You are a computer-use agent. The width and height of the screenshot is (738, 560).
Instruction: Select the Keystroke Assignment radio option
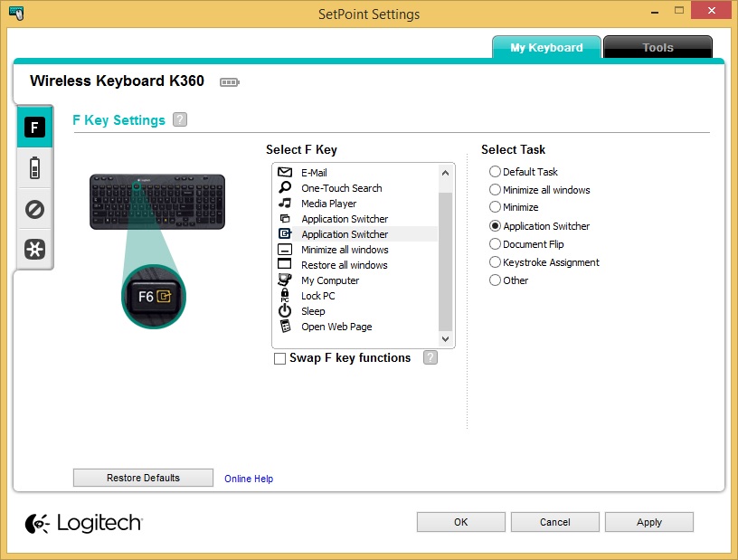(x=495, y=262)
